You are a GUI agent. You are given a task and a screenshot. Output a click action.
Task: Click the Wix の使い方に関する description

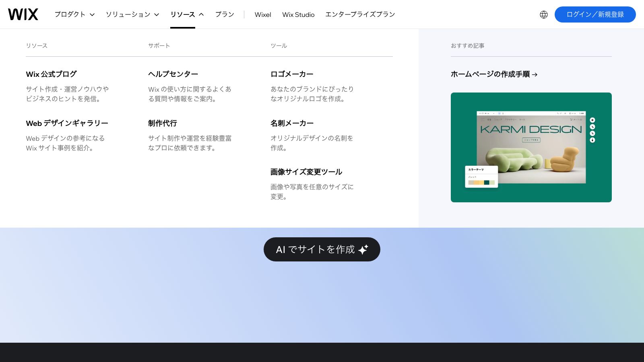point(190,94)
